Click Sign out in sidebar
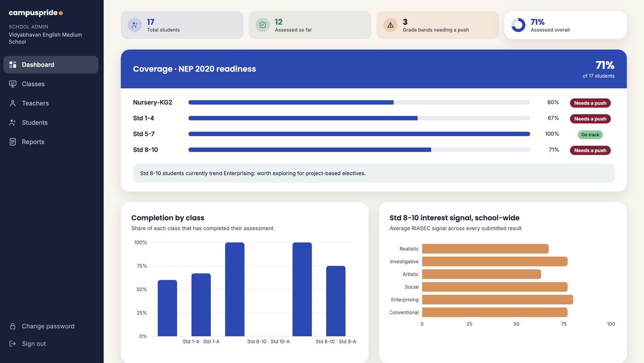This screenshot has height=363, width=644. pos(51,344)
